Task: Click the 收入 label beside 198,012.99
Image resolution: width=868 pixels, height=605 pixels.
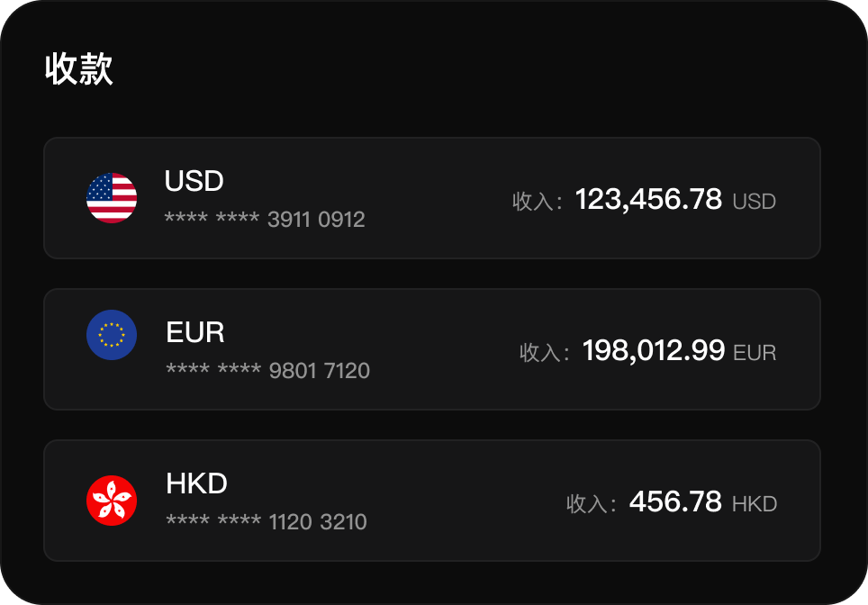Action: (544, 353)
